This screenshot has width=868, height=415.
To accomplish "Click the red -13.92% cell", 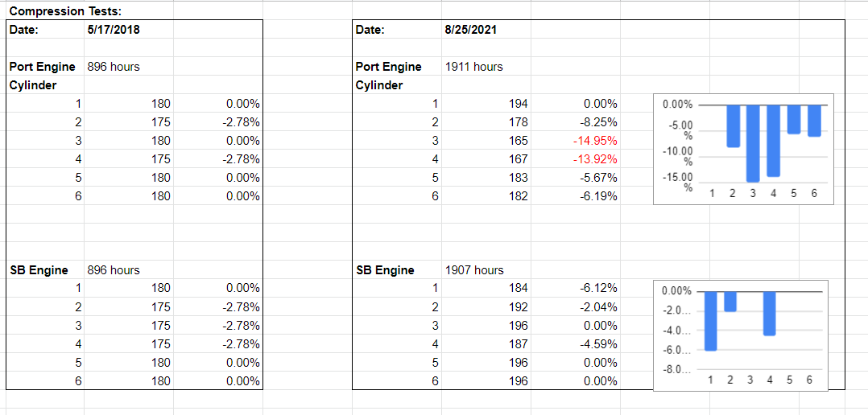I will click(595, 159).
